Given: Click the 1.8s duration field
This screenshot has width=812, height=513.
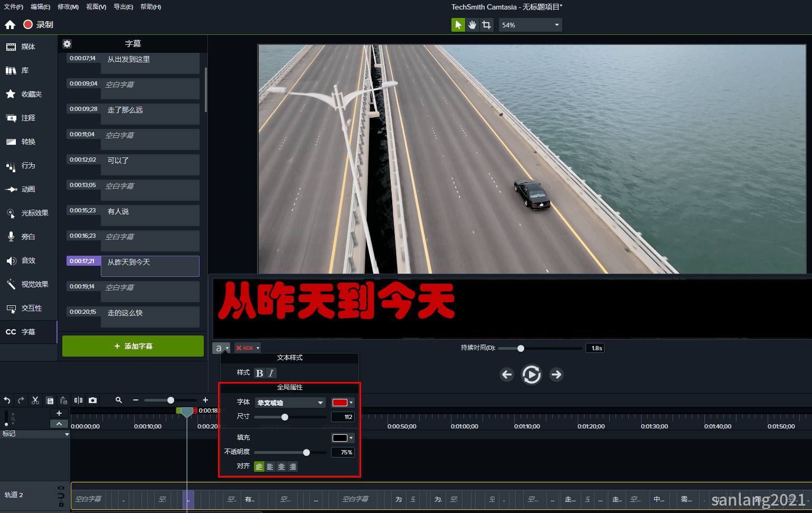Looking at the screenshot, I should point(595,348).
